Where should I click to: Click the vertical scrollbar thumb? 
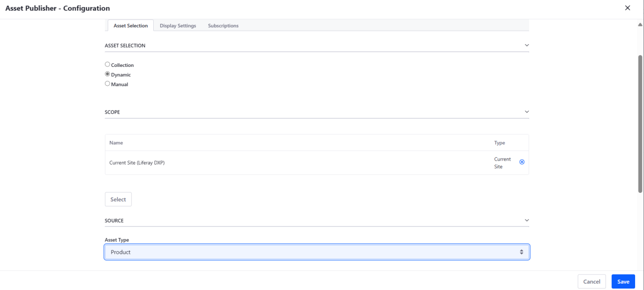[640, 123]
